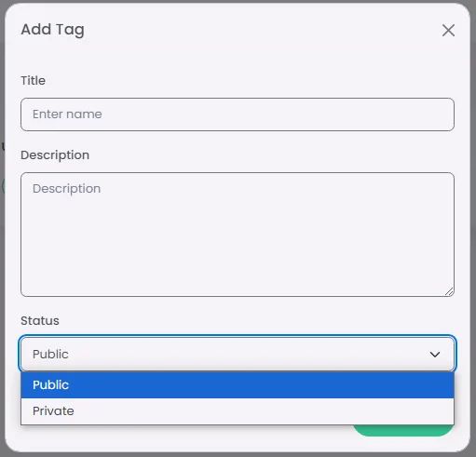Click the Title field label
This screenshot has width=476, height=457.
pos(33,81)
